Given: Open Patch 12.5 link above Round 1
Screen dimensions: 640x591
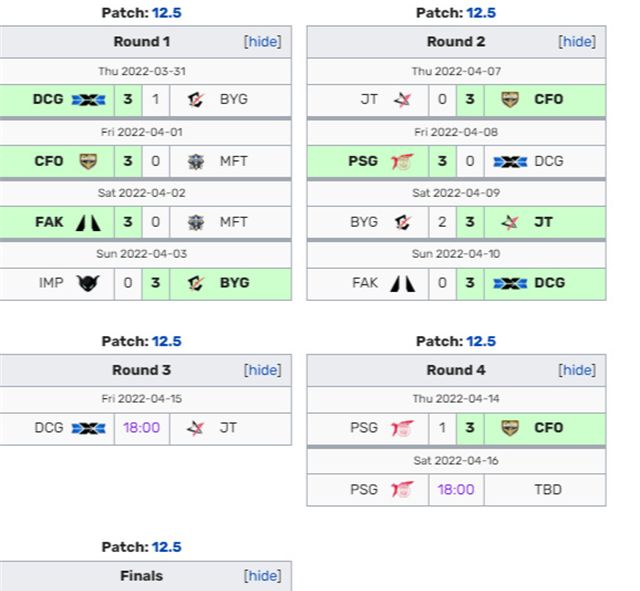Looking at the screenshot, I should [168, 13].
